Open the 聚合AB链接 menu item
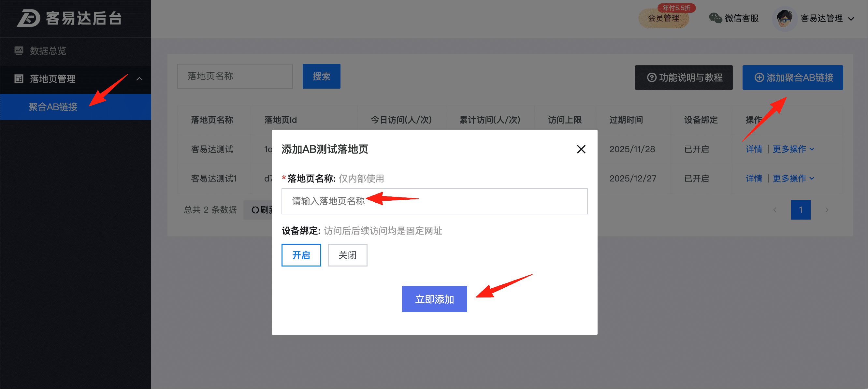The image size is (868, 389). coord(53,107)
